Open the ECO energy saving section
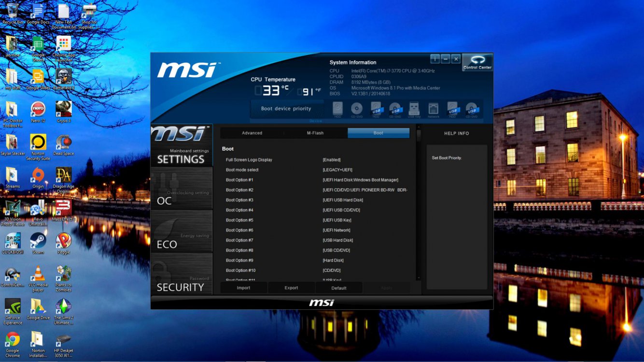Viewport: 644px width, 362px height. pyautogui.click(x=182, y=231)
